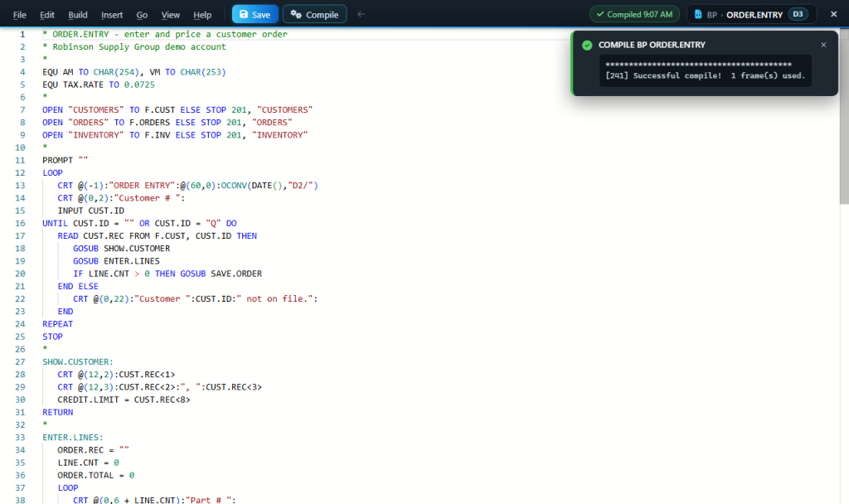This screenshot has height=504, width=849.
Task: Click the ENTER.LINES: label
Action: click(x=73, y=438)
